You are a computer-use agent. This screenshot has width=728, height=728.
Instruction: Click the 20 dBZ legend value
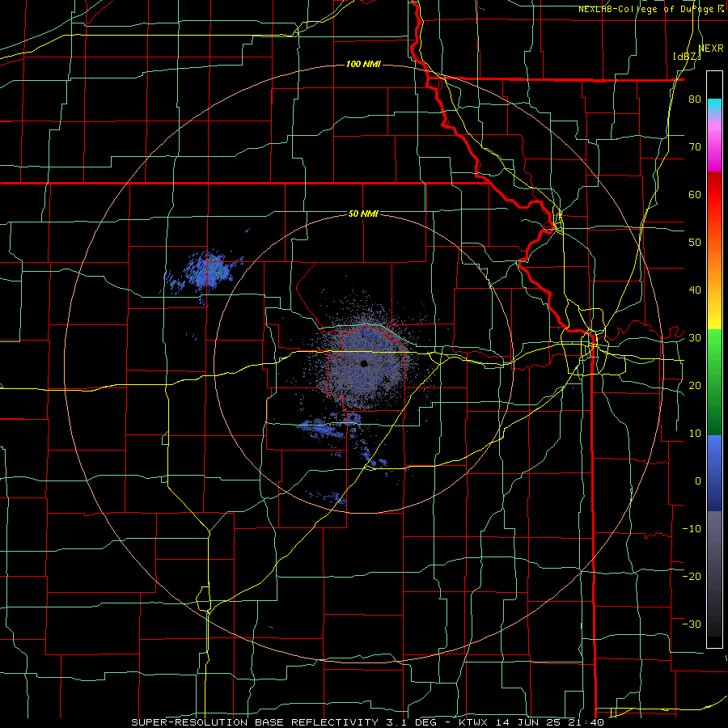pos(695,386)
